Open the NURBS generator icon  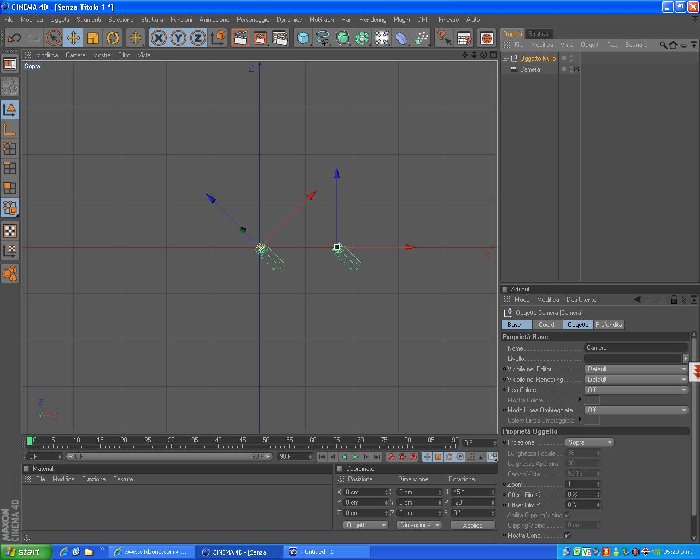point(342,38)
